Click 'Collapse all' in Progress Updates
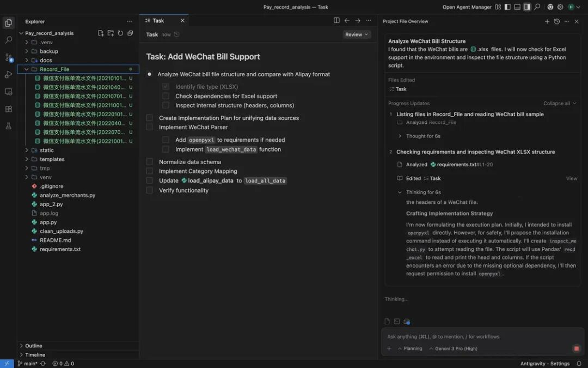The height and width of the screenshot is (368, 588). pos(560,103)
